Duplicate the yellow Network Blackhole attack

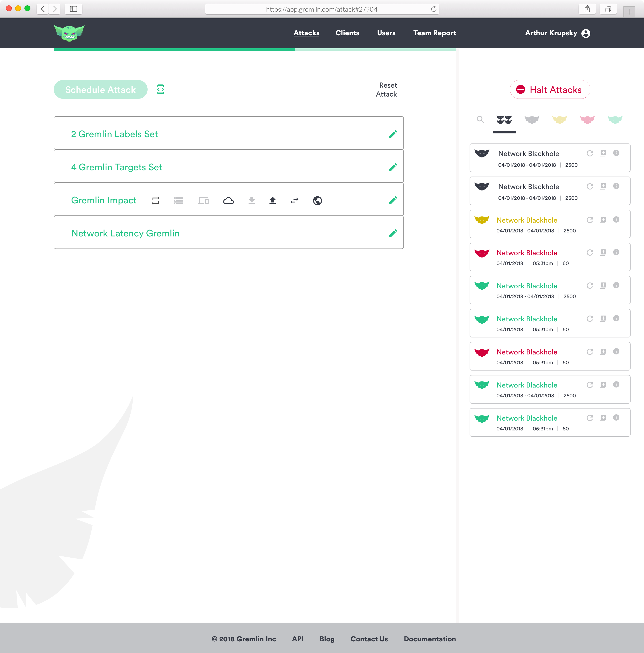(603, 220)
